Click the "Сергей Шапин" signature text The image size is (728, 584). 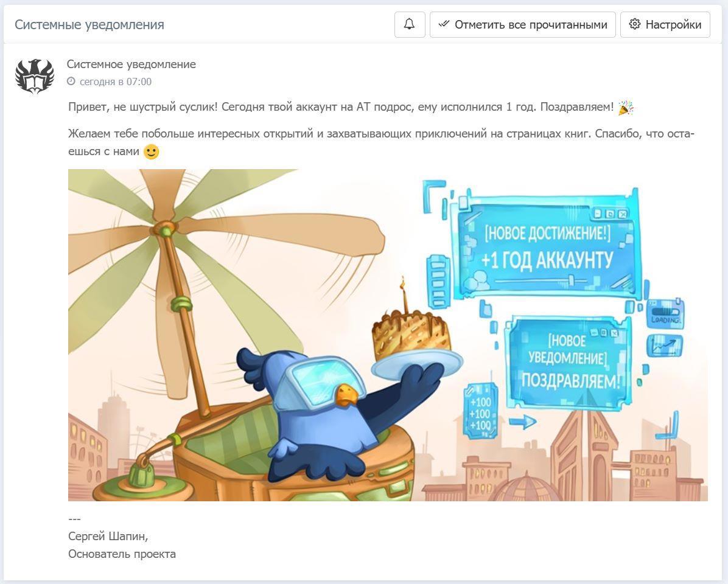point(108,537)
